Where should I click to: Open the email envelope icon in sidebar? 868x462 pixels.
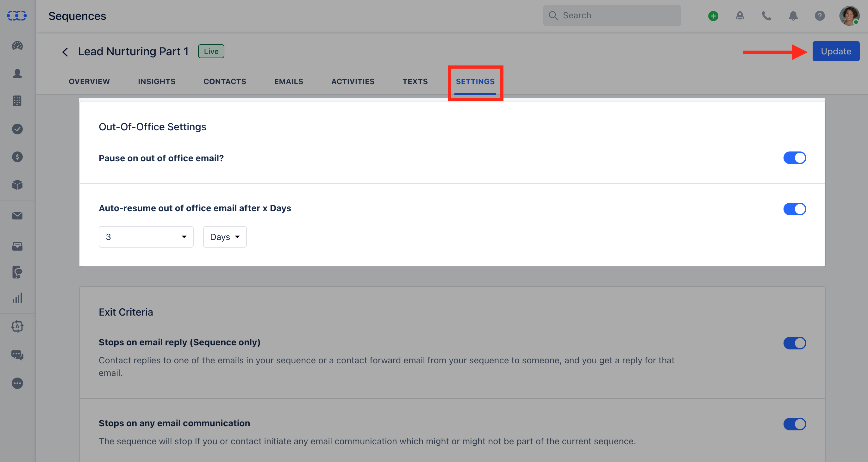point(17,216)
